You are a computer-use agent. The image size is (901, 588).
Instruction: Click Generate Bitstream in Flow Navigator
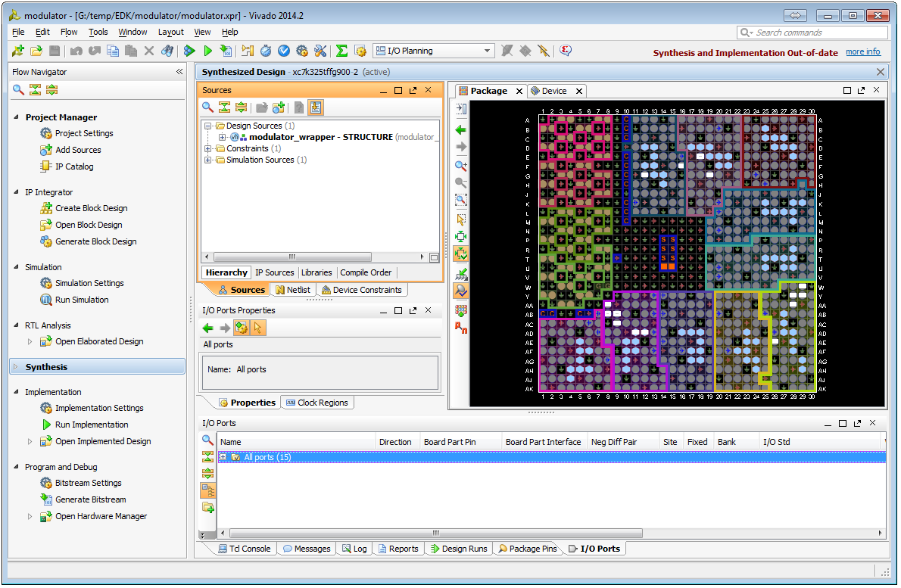[90, 499]
